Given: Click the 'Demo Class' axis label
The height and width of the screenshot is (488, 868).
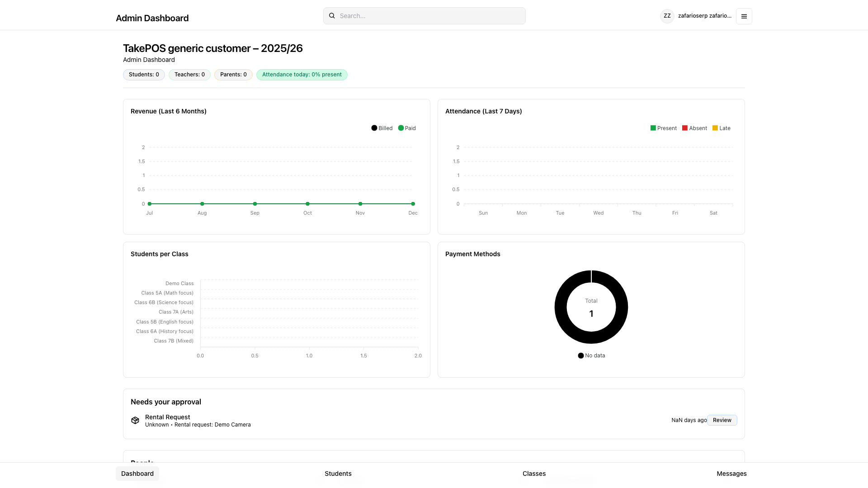Looking at the screenshot, I should click(179, 283).
